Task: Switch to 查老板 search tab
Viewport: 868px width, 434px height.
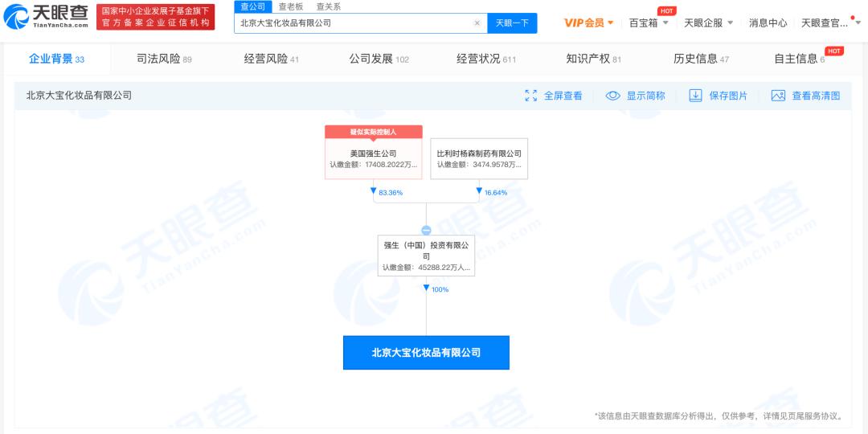Action: pyautogui.click(x=291, y=6)
